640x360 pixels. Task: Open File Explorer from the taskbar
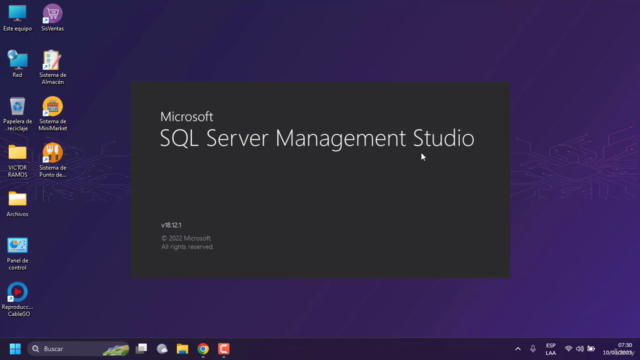pyautogui.click(x=182, y=349)
